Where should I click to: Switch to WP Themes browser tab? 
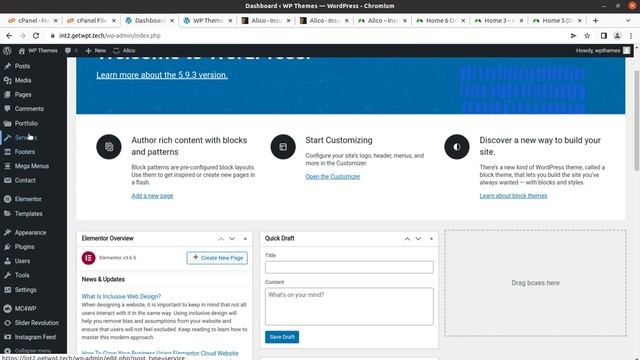click(208, 20)
